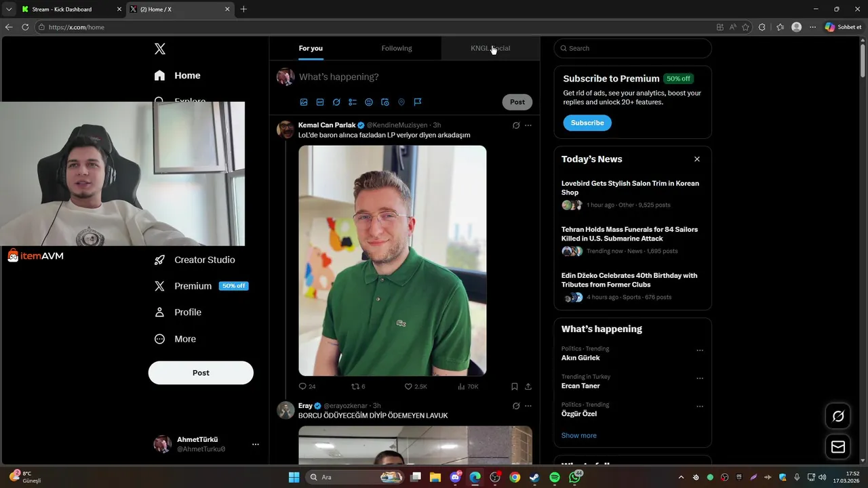Click Show more under What's happening
Image resolution: width=868 pixels, height=488 pixels.
(x=579, y=435)
